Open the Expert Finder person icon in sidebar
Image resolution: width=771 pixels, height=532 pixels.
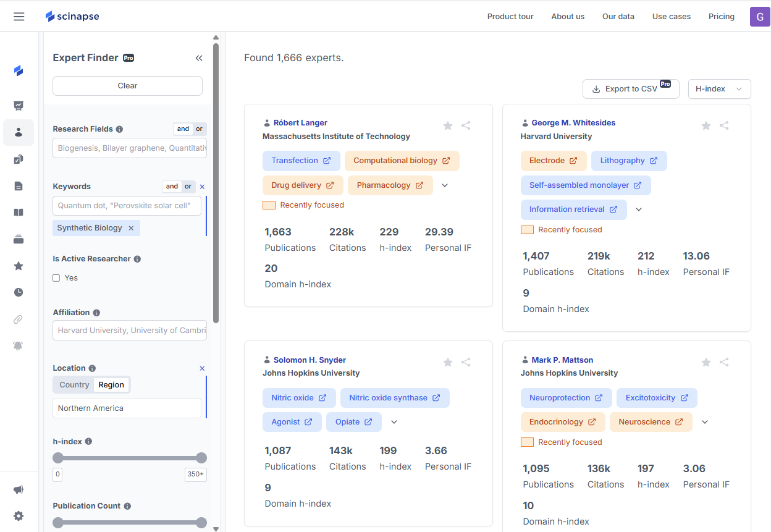coord(19,132)
